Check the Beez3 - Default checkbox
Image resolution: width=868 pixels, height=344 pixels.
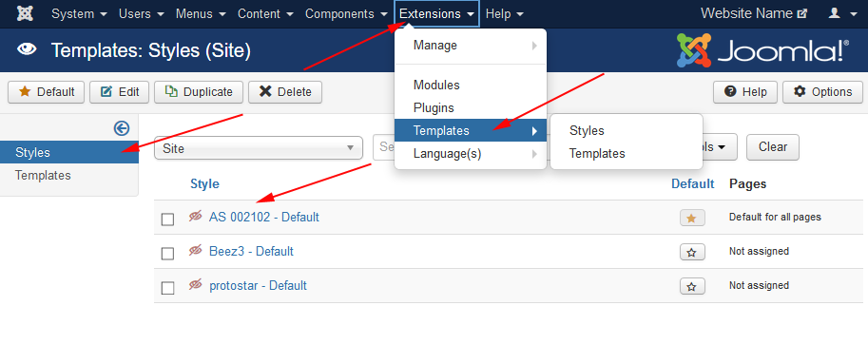tap(167, 254)
